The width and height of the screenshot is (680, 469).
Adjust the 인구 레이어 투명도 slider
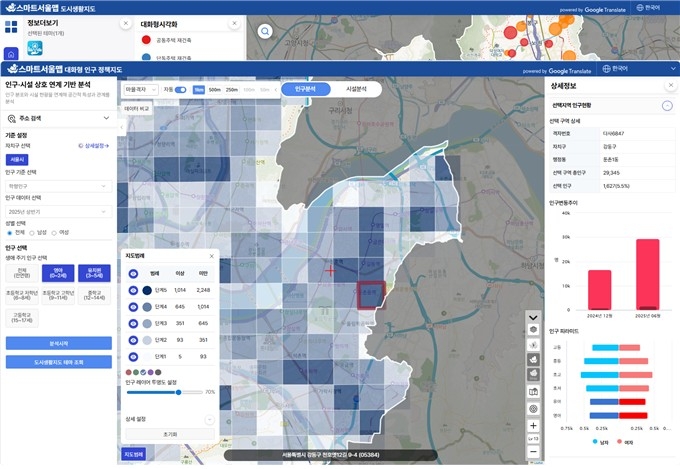tap(179, 392)
